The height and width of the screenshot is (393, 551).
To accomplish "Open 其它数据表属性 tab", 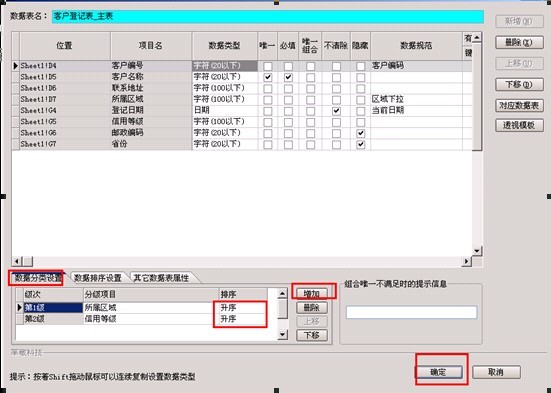I will (x=161, y=278).
